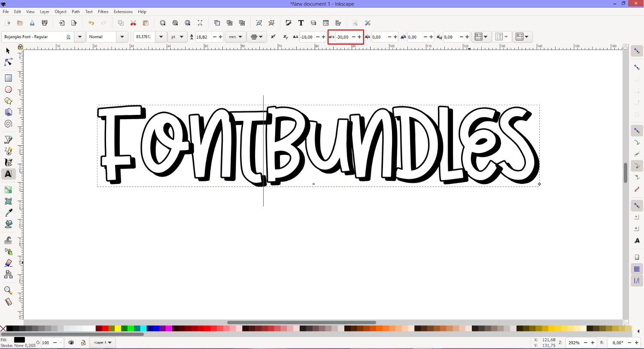Increase line spacing with plus button
The image size is (644, 349).
pos(221,37)
